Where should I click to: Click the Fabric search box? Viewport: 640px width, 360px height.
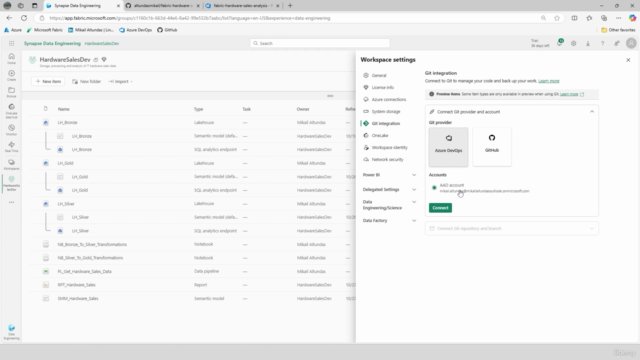point(320,43)
